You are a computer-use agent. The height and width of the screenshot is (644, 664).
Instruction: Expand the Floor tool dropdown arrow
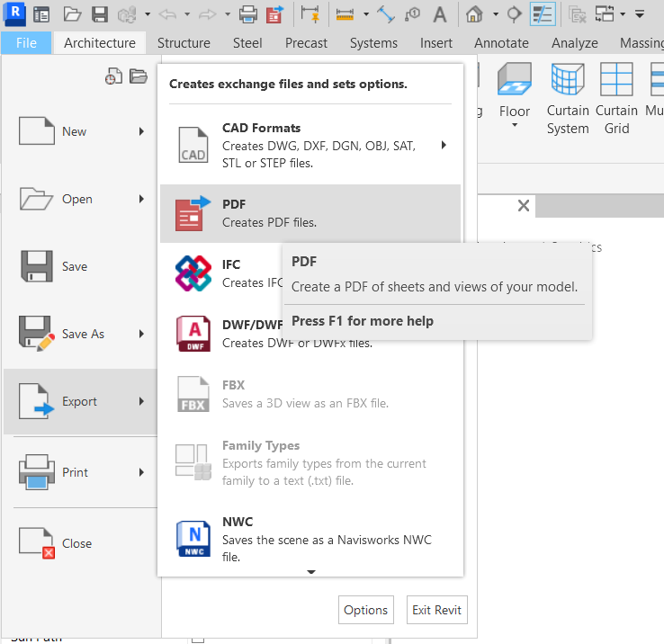click(515, 125)
